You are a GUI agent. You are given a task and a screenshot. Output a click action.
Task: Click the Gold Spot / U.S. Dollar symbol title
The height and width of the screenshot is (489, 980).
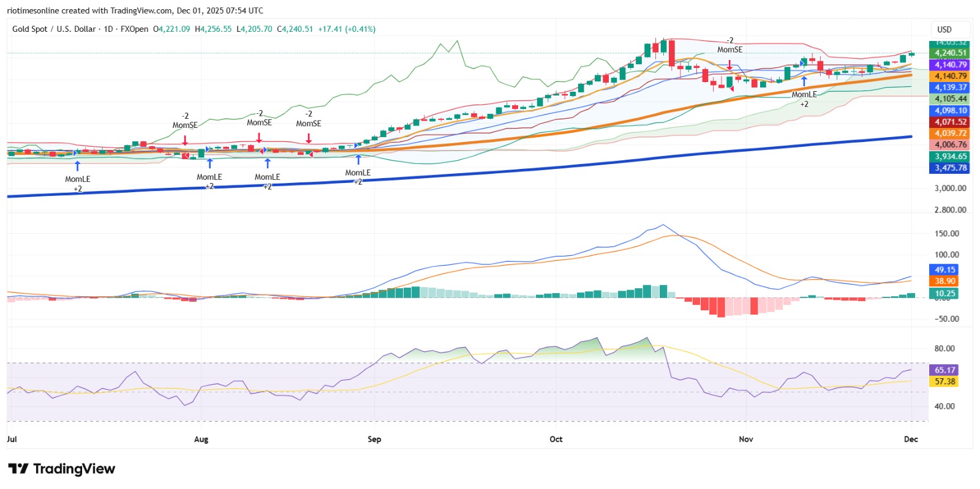point(54,29)
